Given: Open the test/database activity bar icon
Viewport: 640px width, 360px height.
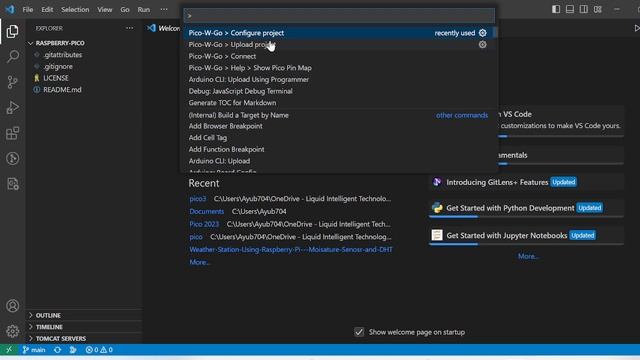Looking at the screenshot, I should pos(12,184).
